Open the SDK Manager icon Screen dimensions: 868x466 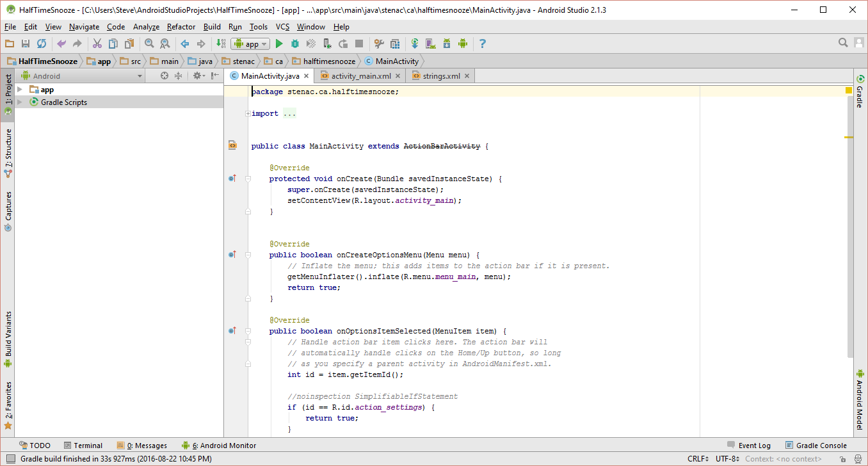pos(447,44)
